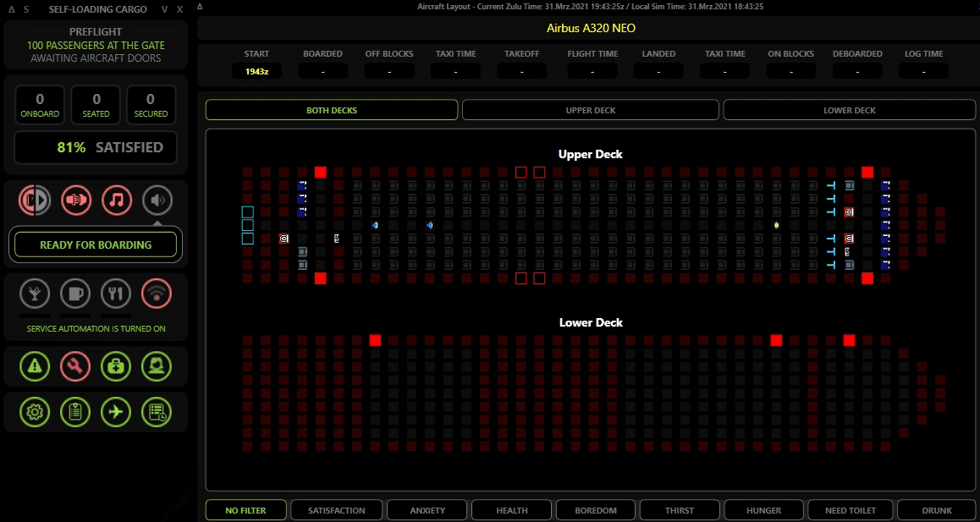980x522 pixels.
Task: Open the settings gear icon
Action: tap(35, 412)
